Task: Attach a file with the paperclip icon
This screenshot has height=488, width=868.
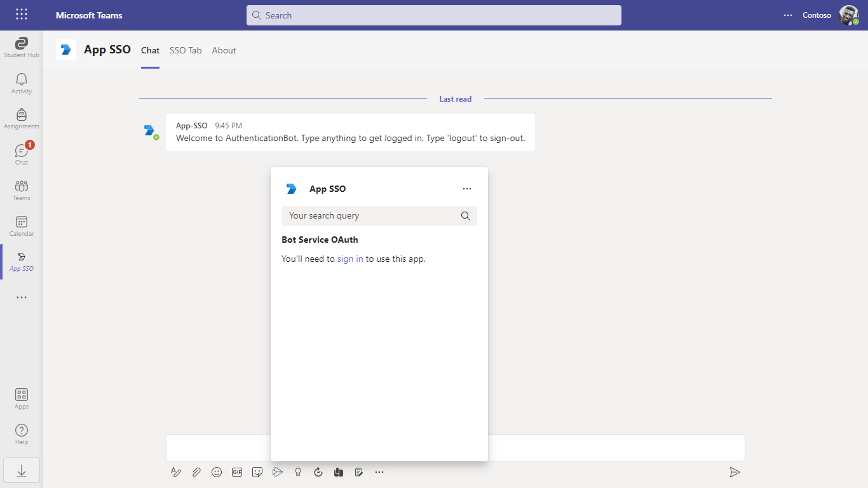Action: pos(196,472)
